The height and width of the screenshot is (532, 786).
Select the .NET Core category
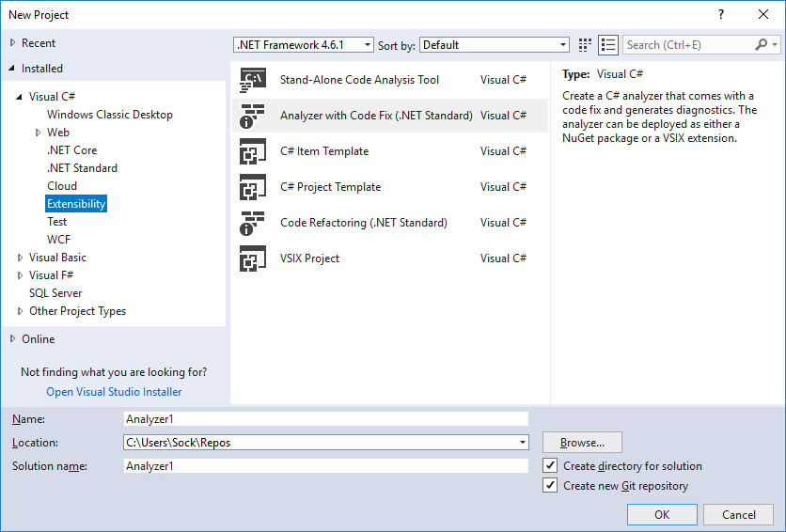coord(71,150)
